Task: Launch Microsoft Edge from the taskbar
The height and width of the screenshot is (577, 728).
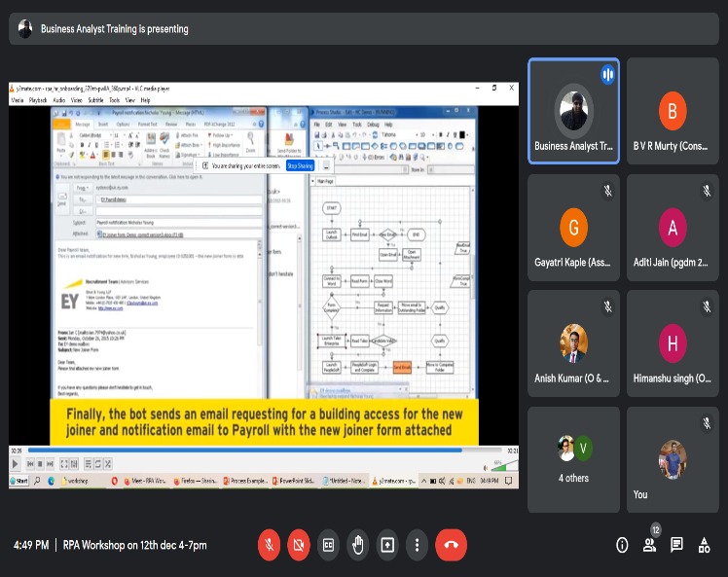Action: [51, 481]
